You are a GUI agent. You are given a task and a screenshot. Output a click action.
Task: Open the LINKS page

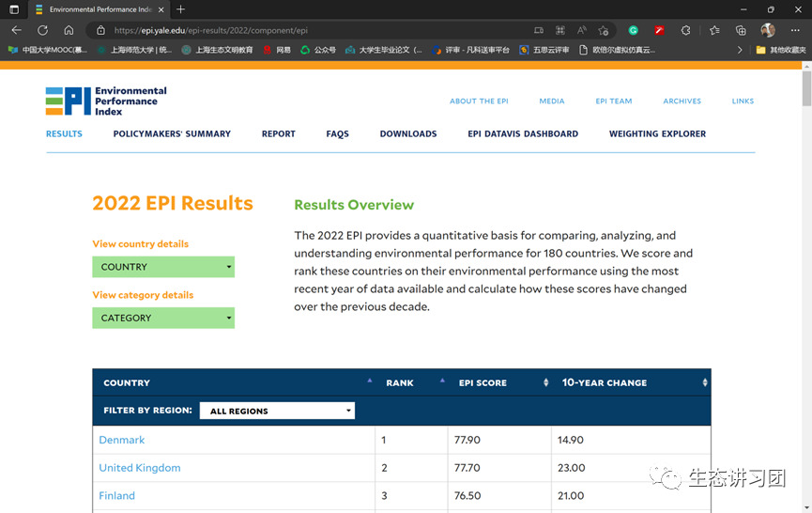[x=743, y=101]
